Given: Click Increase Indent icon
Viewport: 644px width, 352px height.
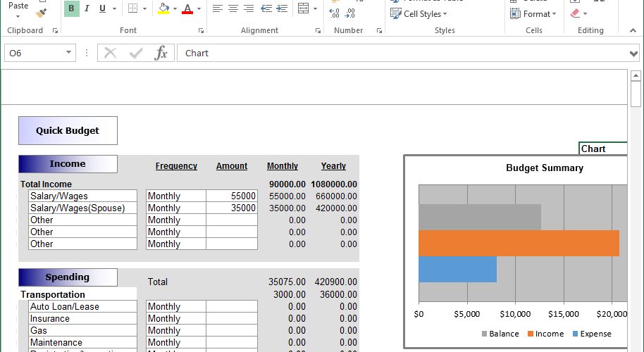Looking at the screenshot, I should 282,8.
